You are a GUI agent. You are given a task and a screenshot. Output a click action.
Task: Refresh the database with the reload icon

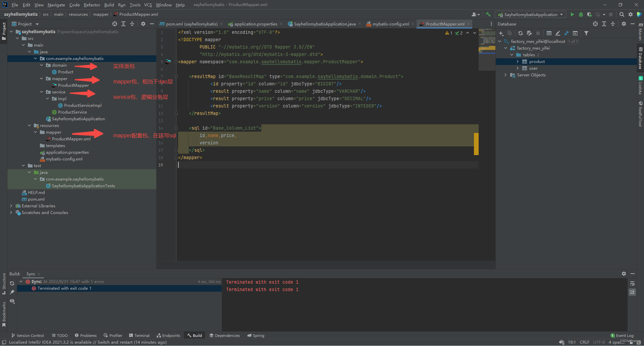tap(521, 33)
